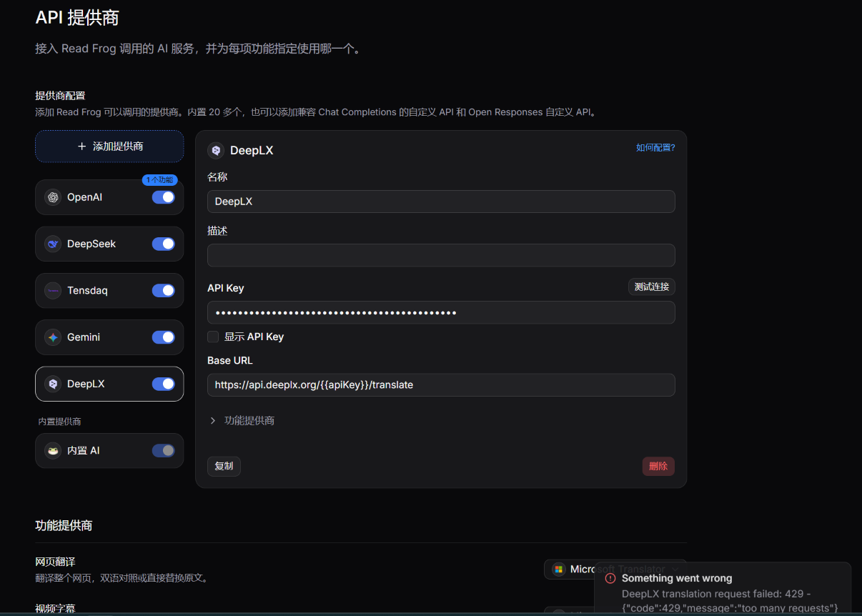This screenshot has height=616, width=862.
Task: Toggle the 内置 AI switch
Action: (x=164, y=451)
